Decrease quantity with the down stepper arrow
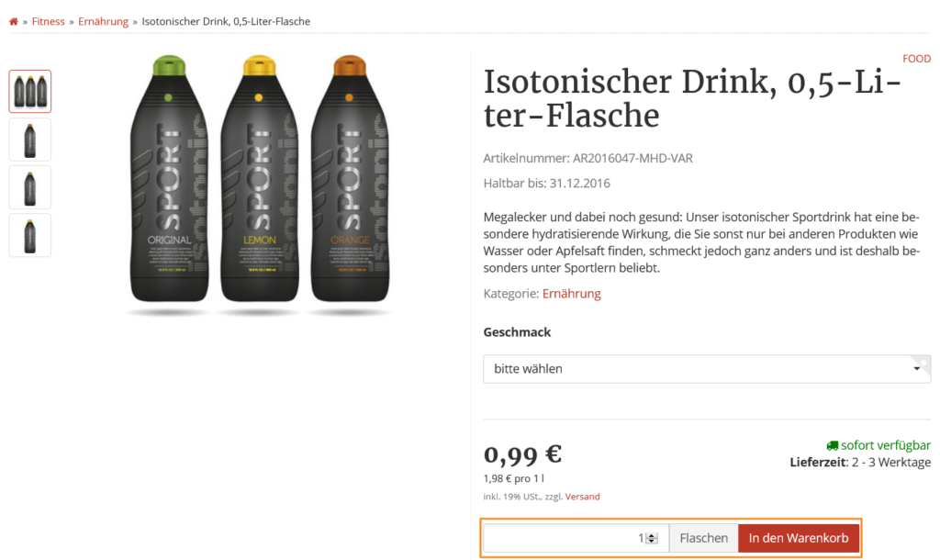This screenshot has width=940, height=560. coord(652,542)
